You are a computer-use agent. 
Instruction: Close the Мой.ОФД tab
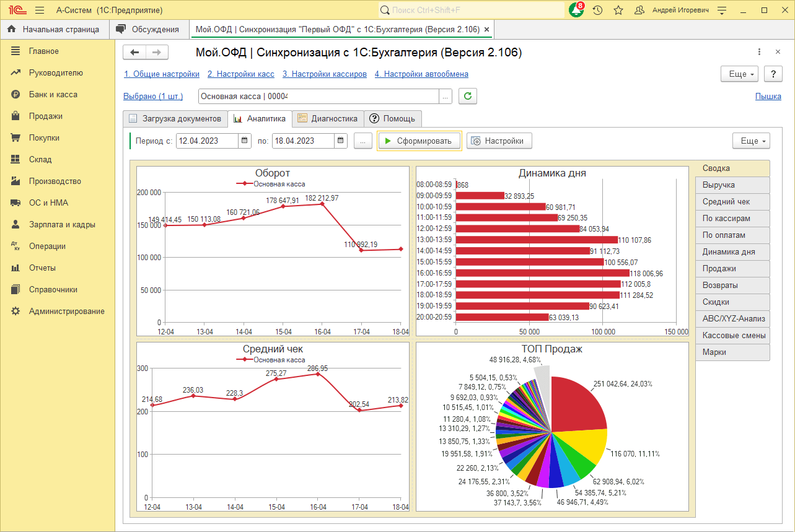coord(486,29)
